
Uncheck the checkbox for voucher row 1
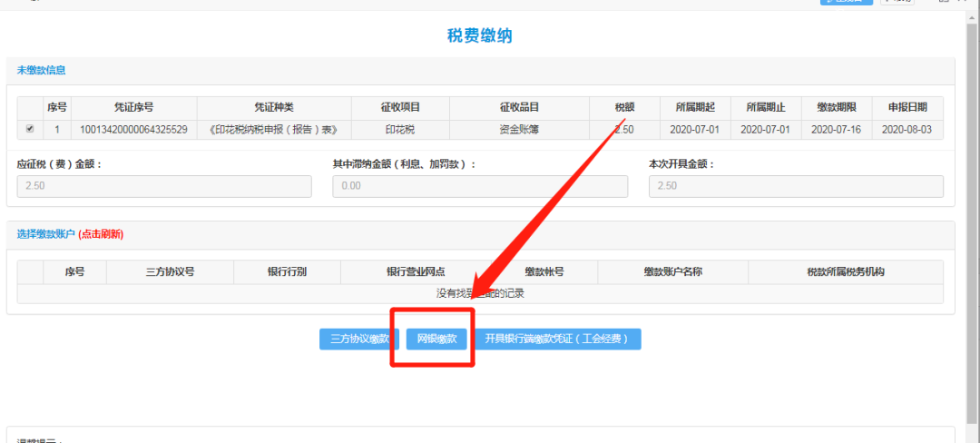(x=30, y=129)
